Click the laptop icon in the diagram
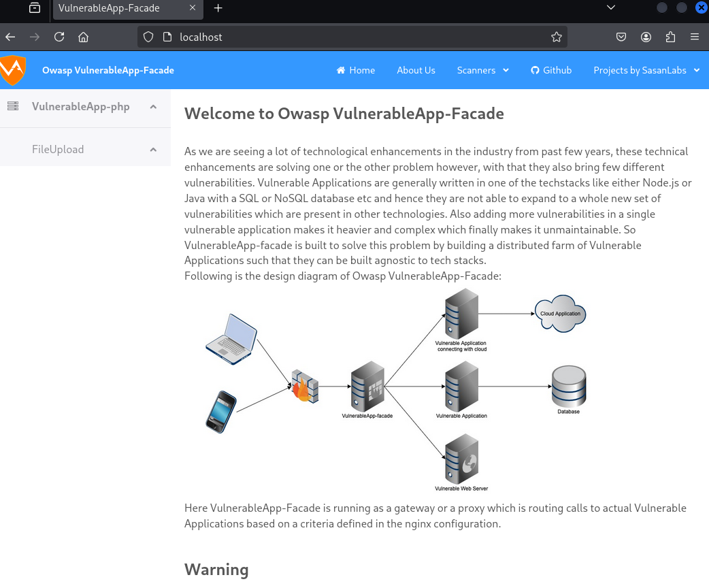Screen dimensions: 709x588 tap(231, 339)
